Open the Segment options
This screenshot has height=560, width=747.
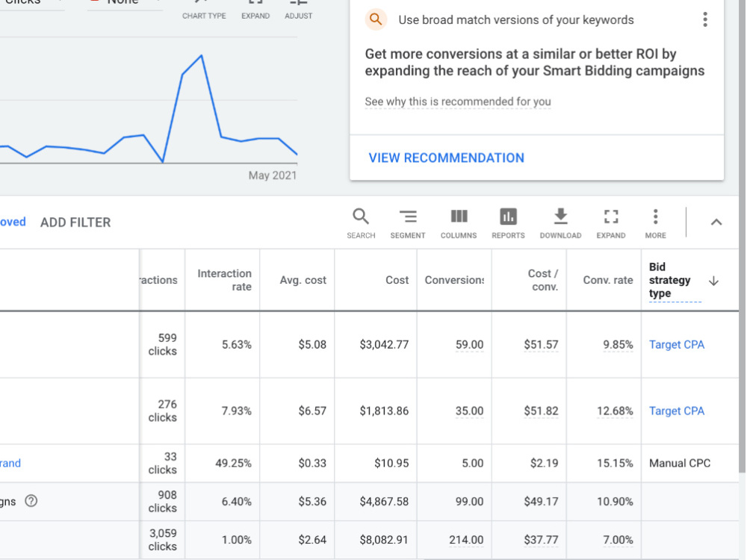pyautogui.click(x=408, y=223)
